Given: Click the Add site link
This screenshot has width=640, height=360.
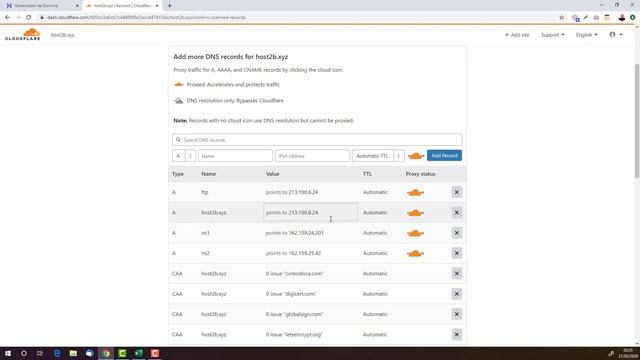Looking at the screenshot, I should point(517,35).
